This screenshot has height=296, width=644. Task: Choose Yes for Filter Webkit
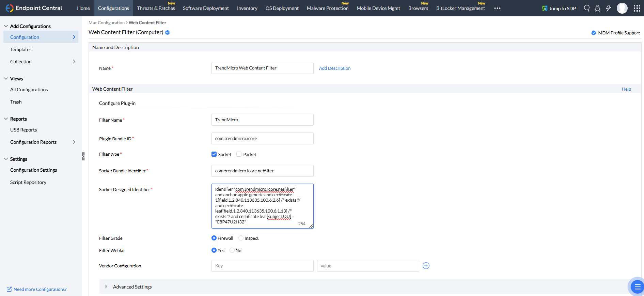214,250
